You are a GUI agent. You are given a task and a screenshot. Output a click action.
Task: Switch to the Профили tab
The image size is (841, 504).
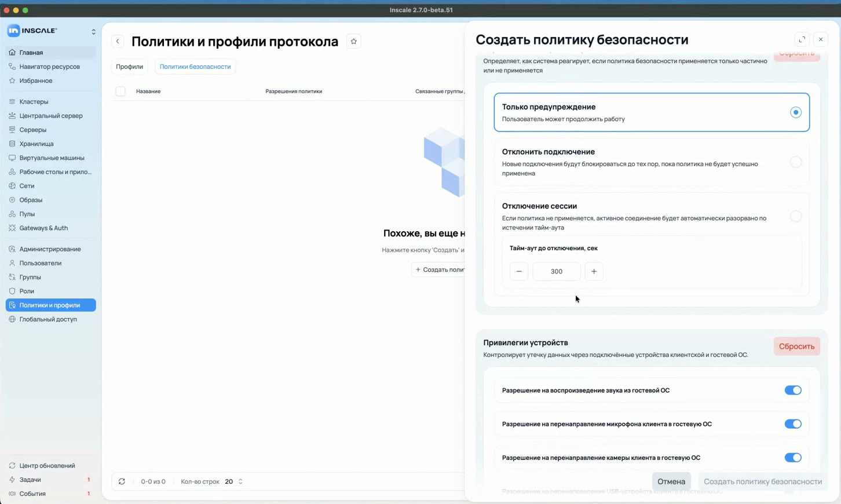(x=129, y=67)
